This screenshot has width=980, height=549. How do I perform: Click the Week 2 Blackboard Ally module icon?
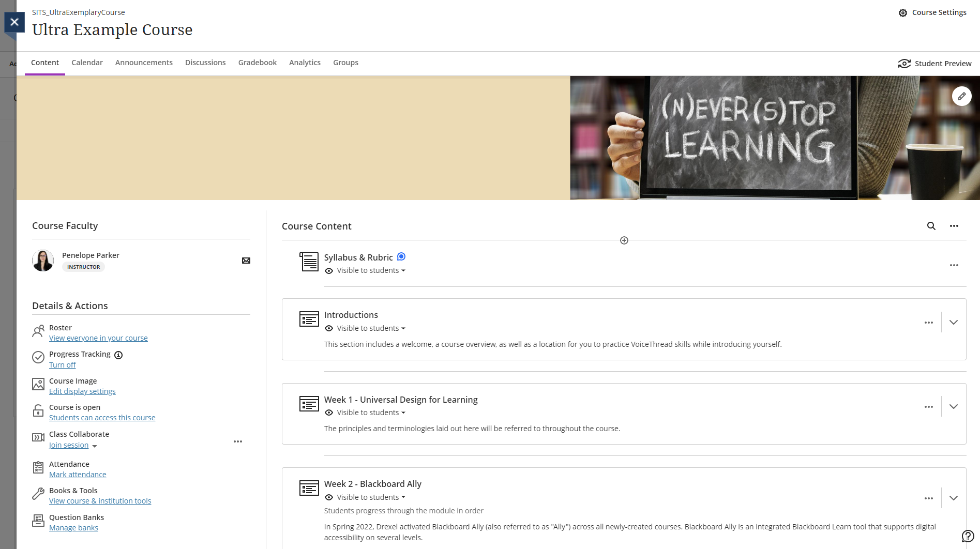309,487
